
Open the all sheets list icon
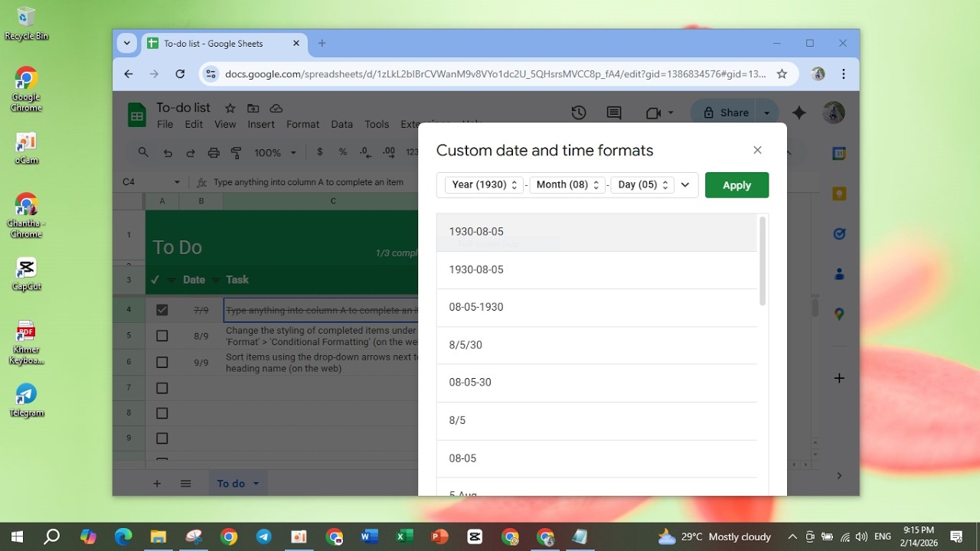point(185,484)
